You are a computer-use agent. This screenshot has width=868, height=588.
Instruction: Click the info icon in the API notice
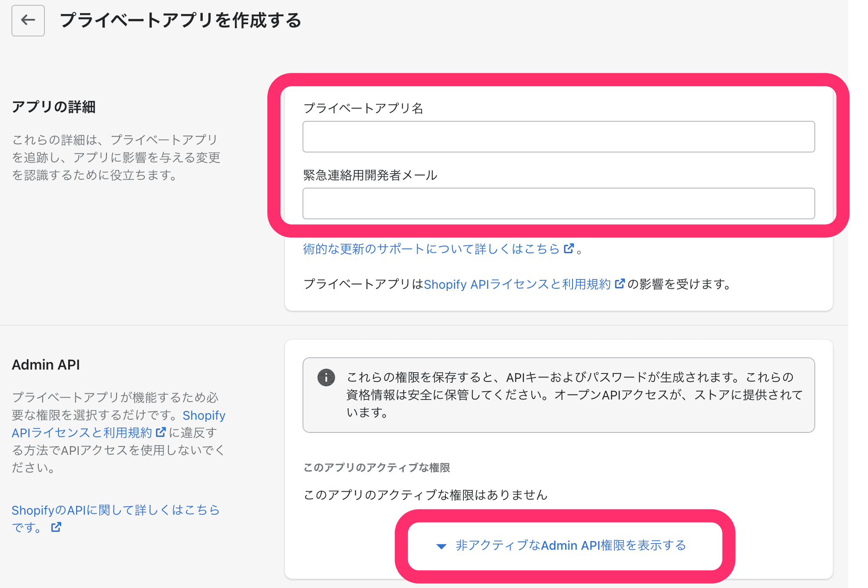pos(326,377)
